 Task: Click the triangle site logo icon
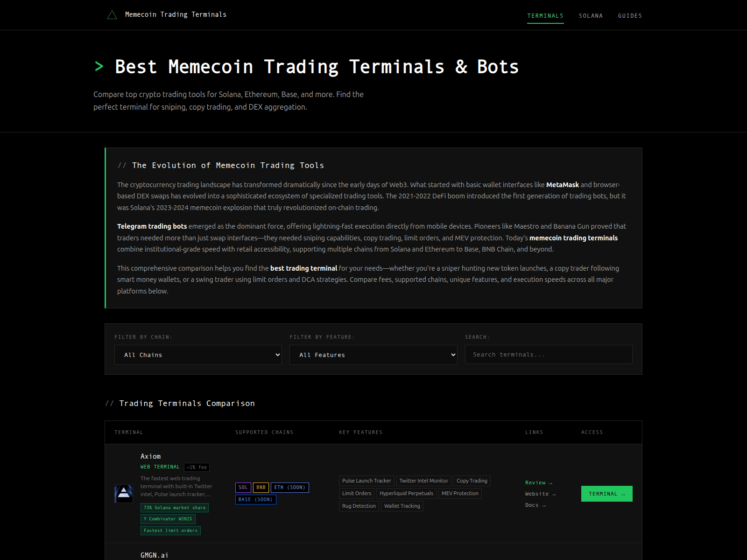coord(112,15)
